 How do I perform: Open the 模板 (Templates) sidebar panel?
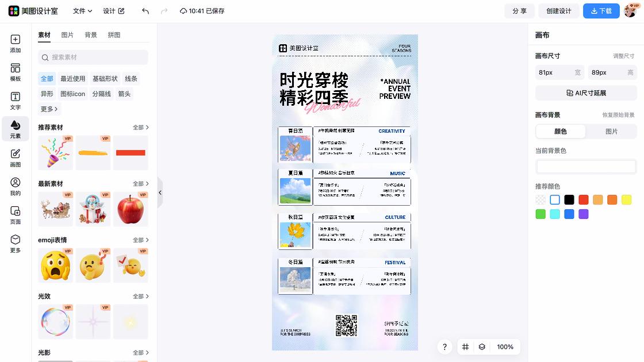(15, 72)
